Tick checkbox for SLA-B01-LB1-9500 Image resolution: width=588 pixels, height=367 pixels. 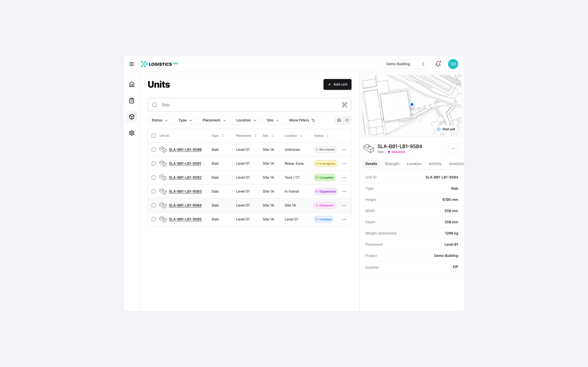click(154, 150)
